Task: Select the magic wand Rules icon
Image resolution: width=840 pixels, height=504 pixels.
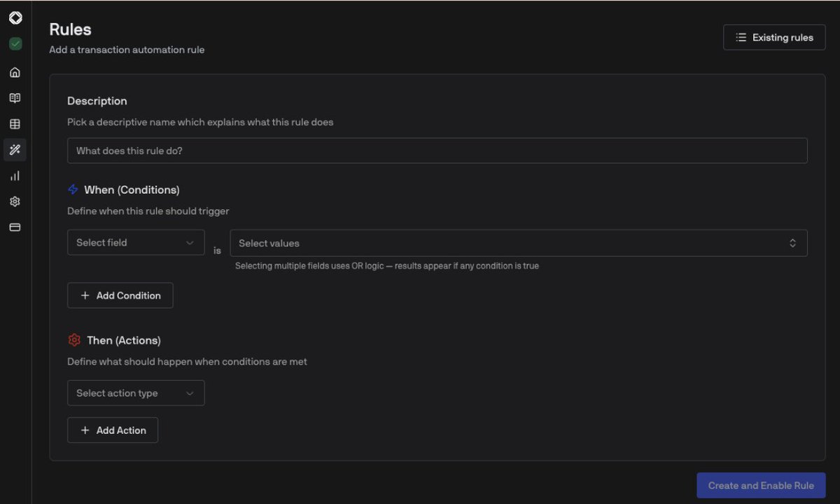Action: 15,150
